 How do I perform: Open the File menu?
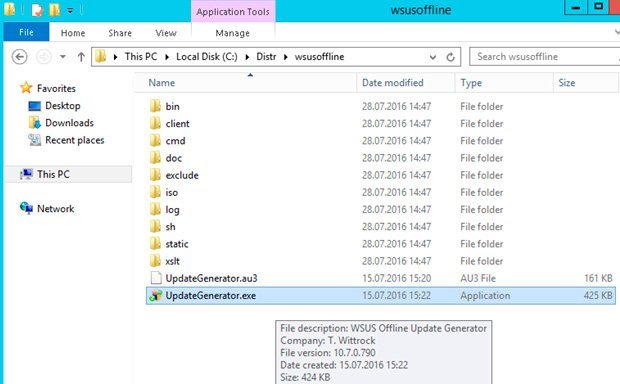[x=26, y=32]
